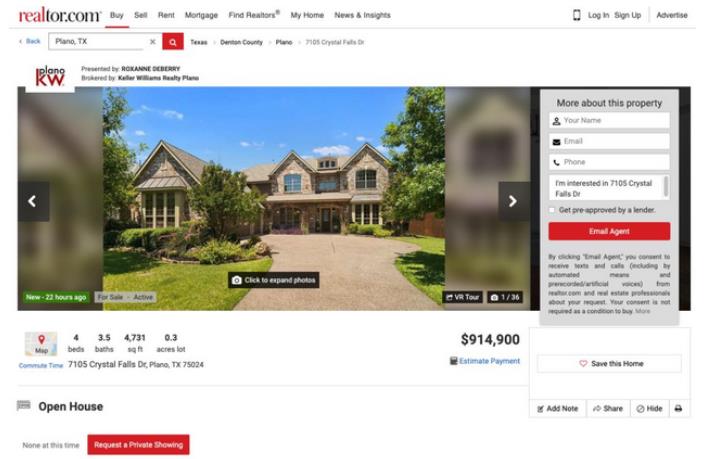Screen dimensions: 716x459
Task: Click the red search magnifier button
Action: pyautogui.click(x=173, y=42)
